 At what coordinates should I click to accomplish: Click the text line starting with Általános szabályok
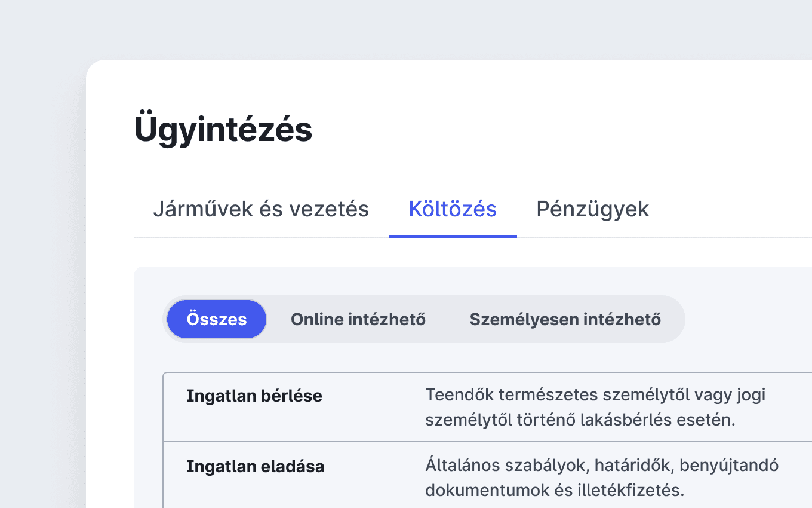(602, 466)
